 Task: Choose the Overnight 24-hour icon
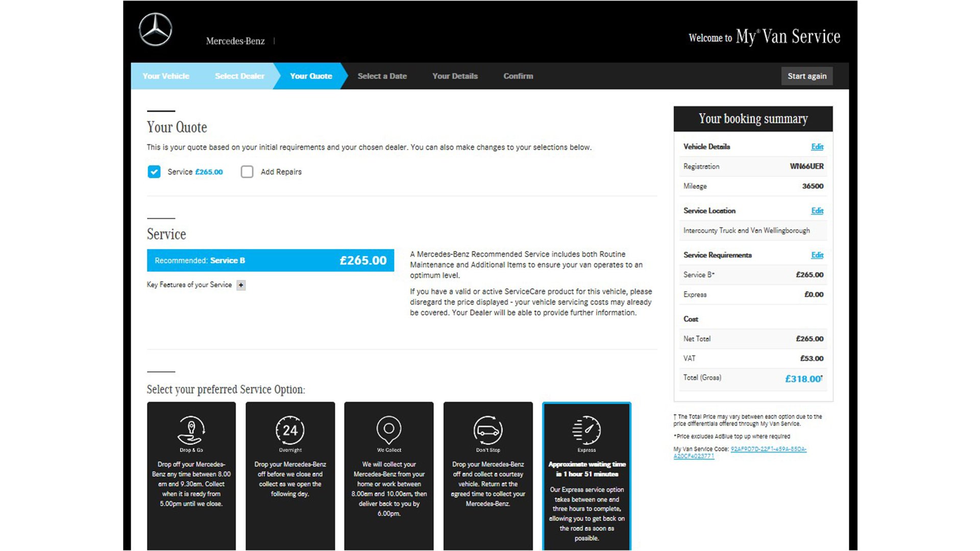click(290, 430)
